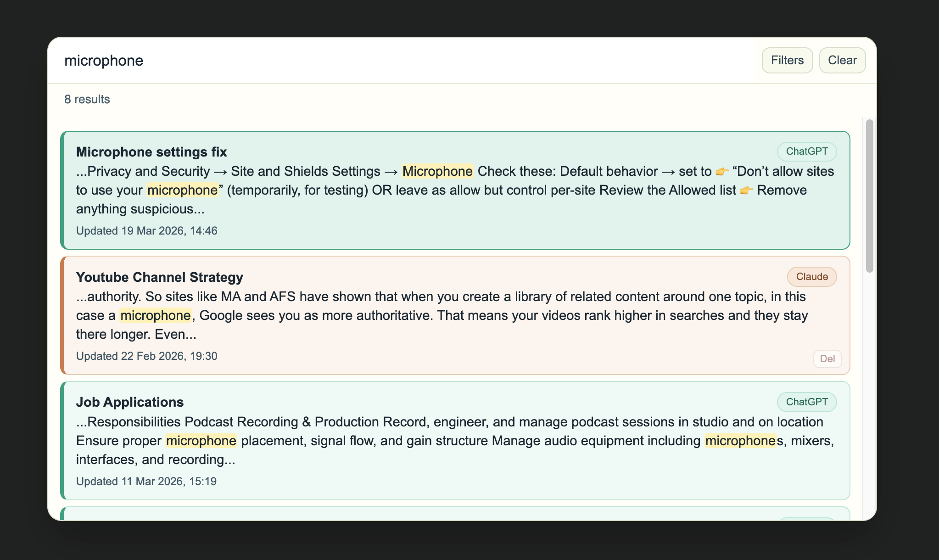This screenshot has width=939, height=560.
Task: Click Del on Youtube Channel Strategy card
Action: tap(827, 358)
